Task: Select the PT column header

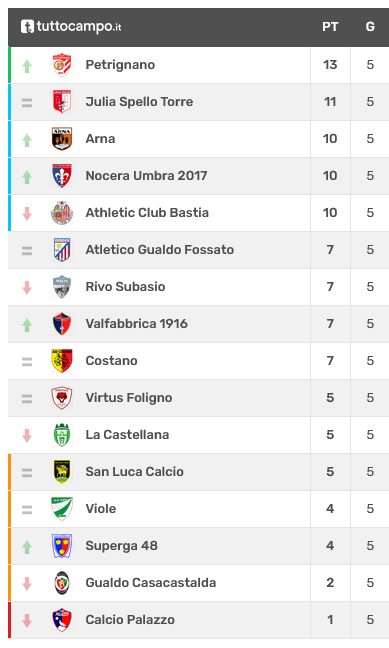Action: (330, 27)
